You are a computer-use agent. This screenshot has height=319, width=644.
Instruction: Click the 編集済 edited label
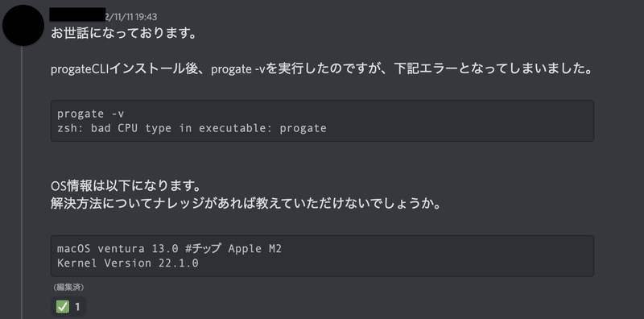pos(68,287)
